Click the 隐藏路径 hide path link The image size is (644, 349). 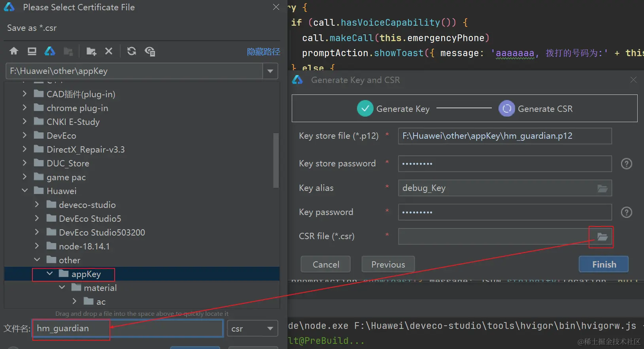pyautogui.click(x=264, y=52)
